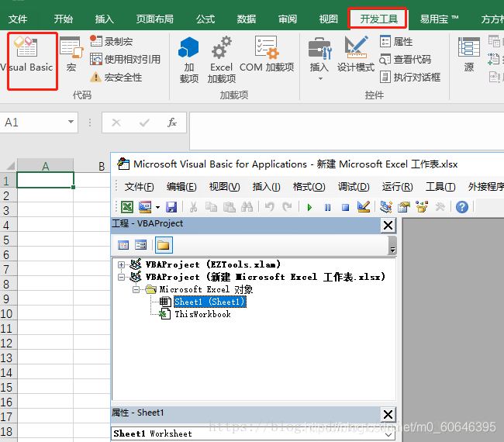This screenshot has height=442, width=504.
Task: Select cell A1 in the worksheet
Action: pyautogui.click(x=45, y=180)
